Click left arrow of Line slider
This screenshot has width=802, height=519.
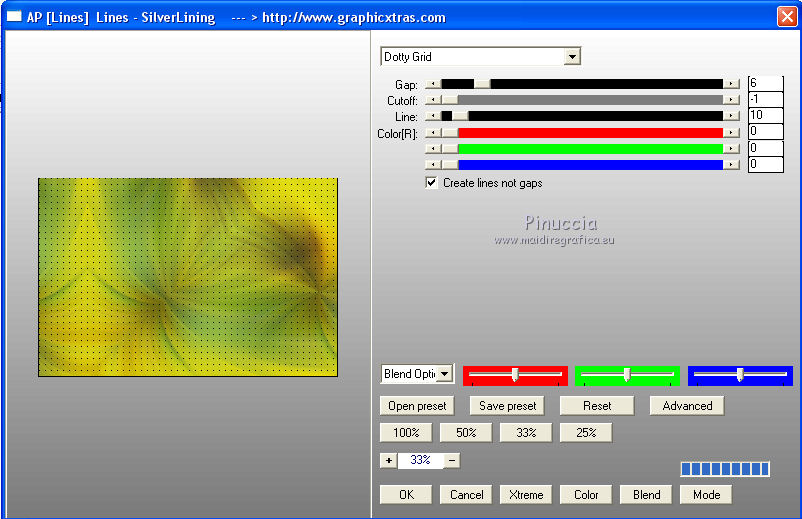[433, 116]
